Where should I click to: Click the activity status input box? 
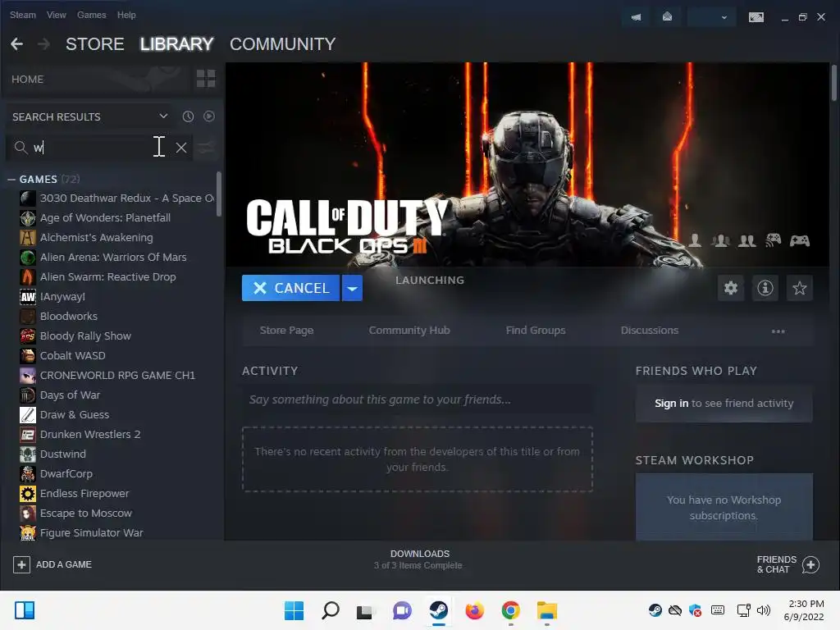click(x=418, y=399)
